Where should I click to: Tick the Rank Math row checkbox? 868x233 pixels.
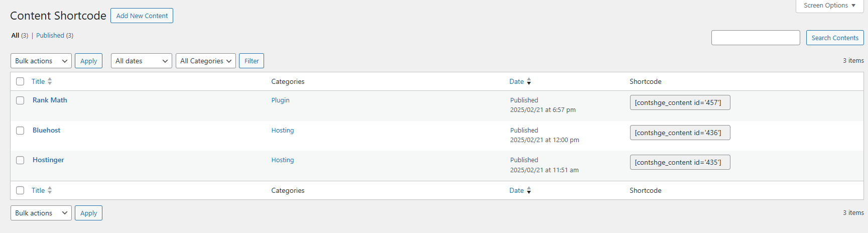coord(20,100)
